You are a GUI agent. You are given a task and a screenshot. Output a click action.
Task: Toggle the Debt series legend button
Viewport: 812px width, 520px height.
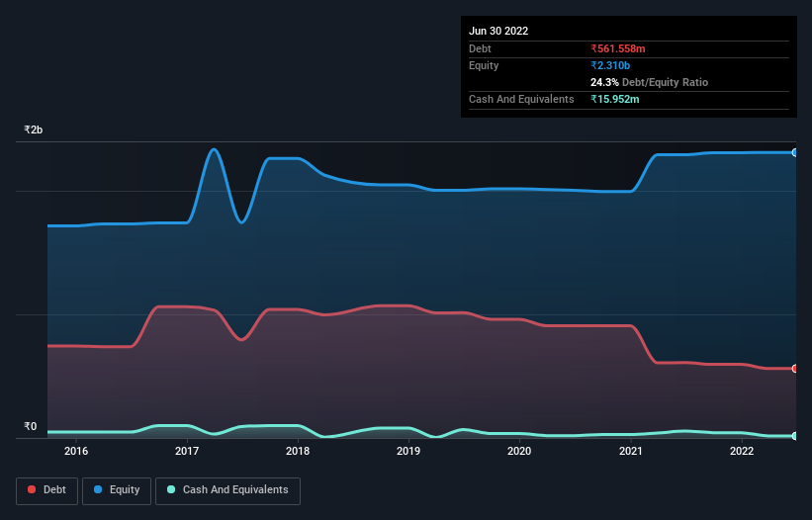click(46, 490)
